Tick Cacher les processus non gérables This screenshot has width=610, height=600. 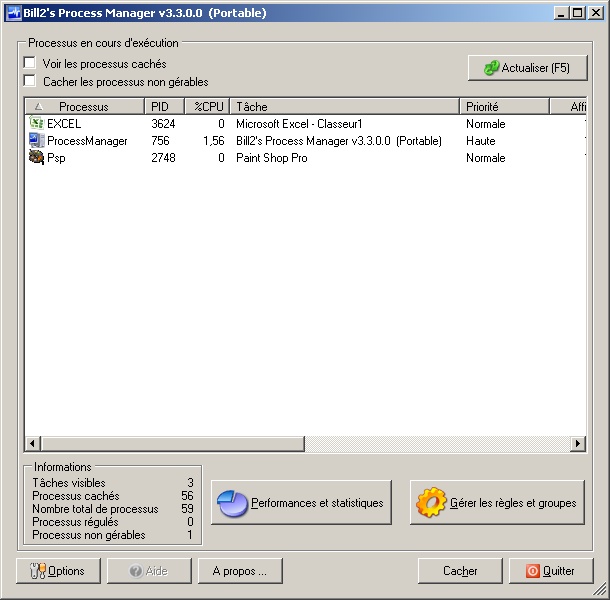click(30, 81)
